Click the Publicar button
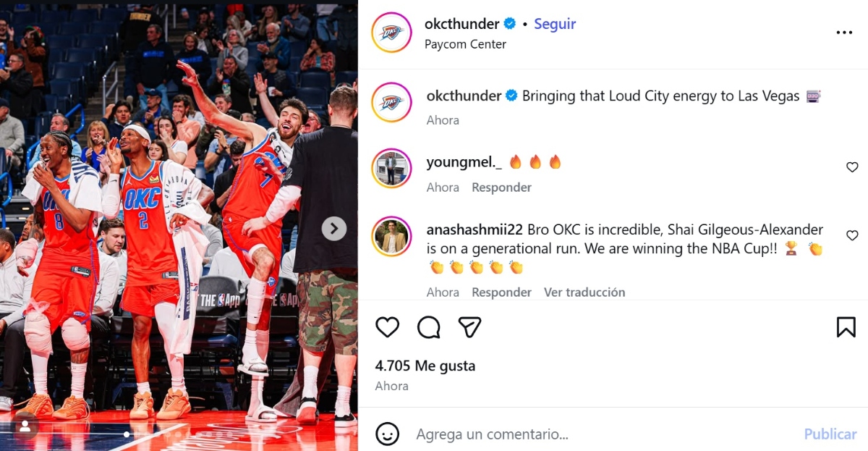The height and width of the screenshot is (451, 868). pyautogui.click(x=830, y=434)
